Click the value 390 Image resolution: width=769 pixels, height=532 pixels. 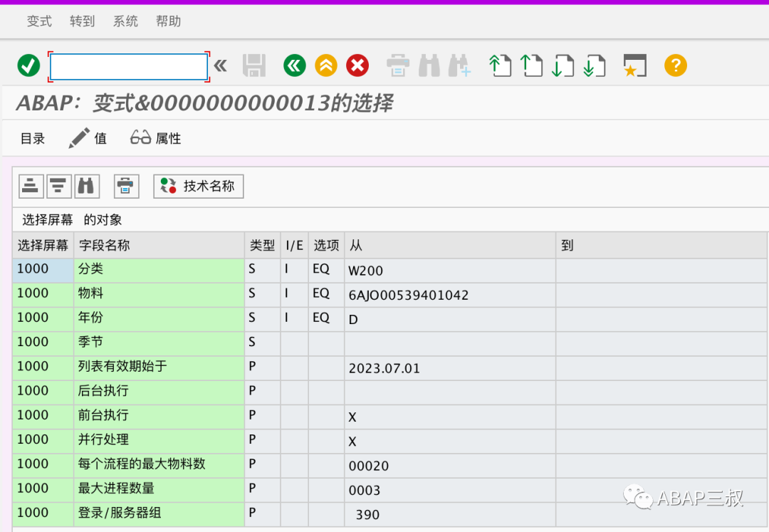coord(367,515)
